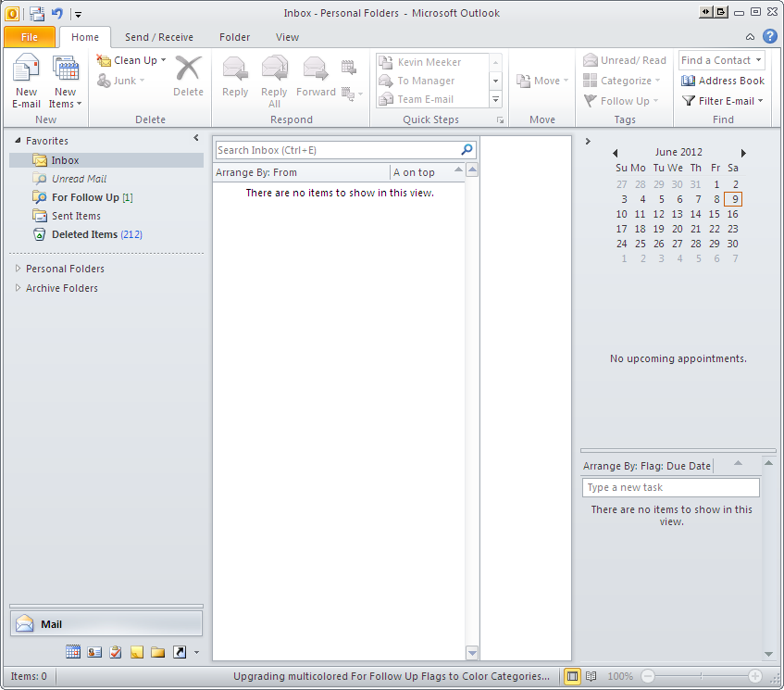The width and height of the screenshot is (784, 690).
Task: Click the Outlook Help question mark icon
Action: coord(770,37)
